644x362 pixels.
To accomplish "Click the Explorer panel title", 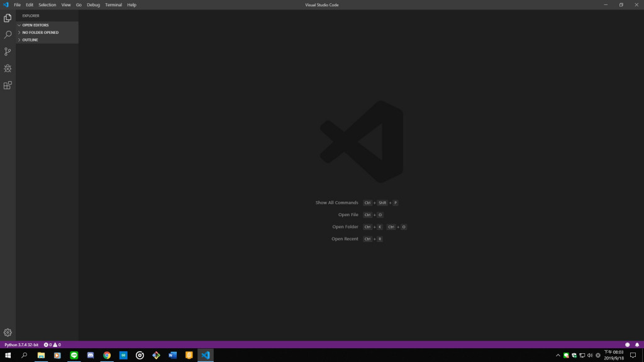I will click(31, 16).
